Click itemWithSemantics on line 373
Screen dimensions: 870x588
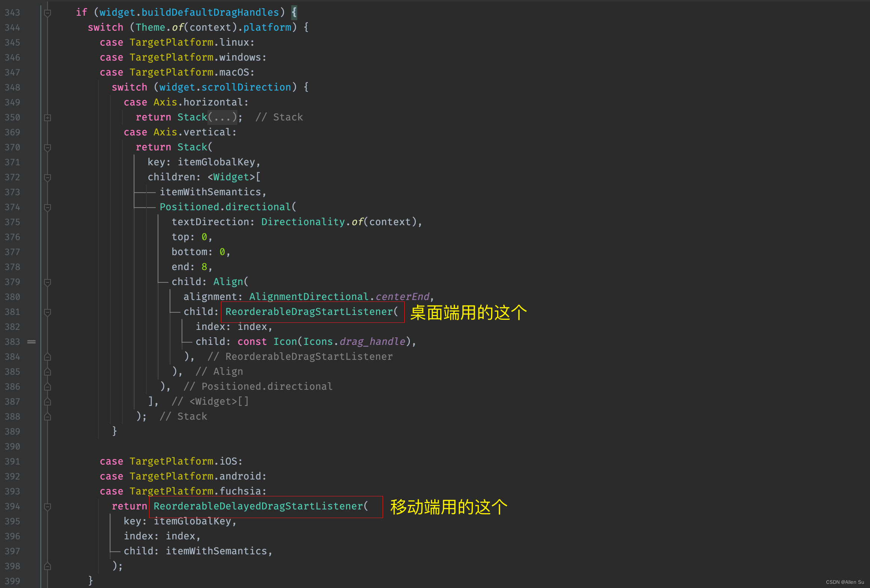click(210, 192)
